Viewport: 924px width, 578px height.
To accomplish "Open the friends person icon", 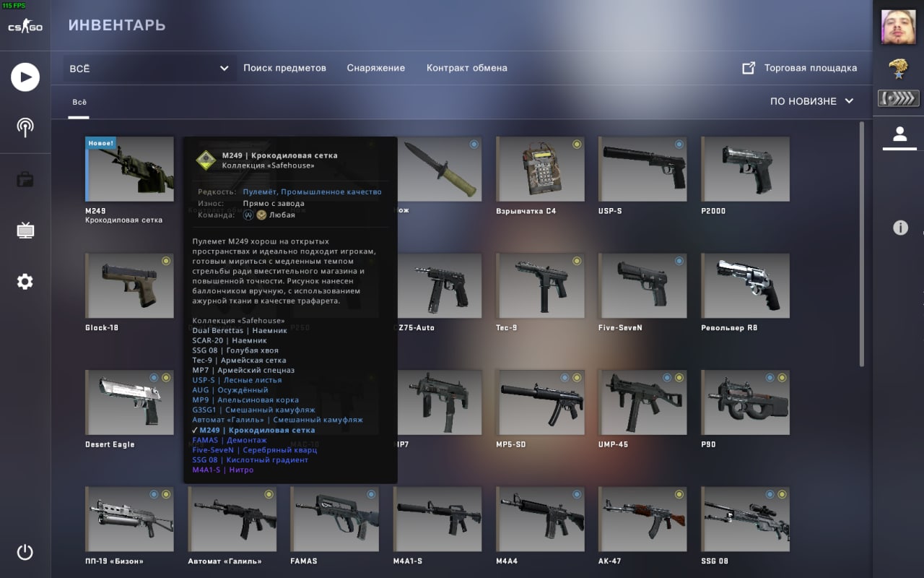I will pos(899,134).
